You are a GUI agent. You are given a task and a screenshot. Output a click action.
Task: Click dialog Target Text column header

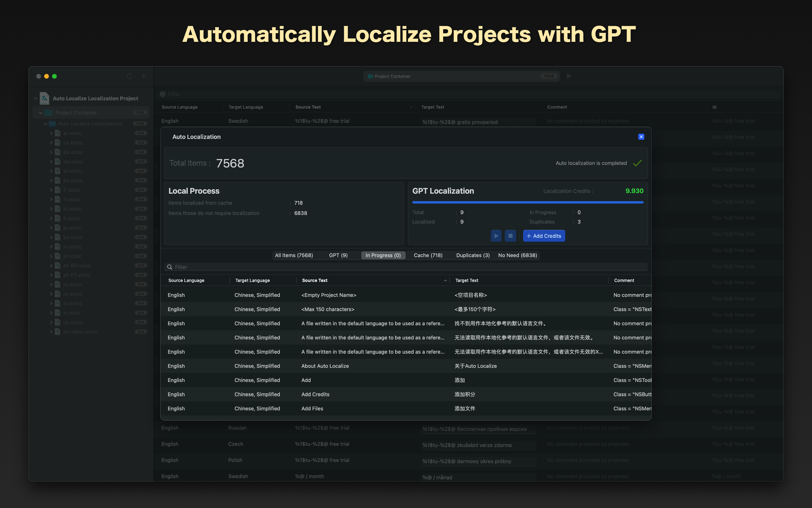[529, 280]
